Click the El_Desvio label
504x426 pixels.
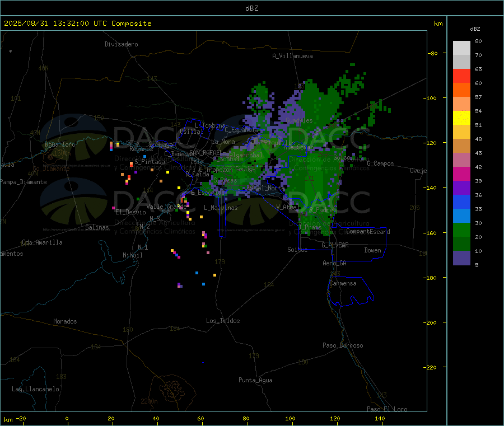[x=130, y=212]
